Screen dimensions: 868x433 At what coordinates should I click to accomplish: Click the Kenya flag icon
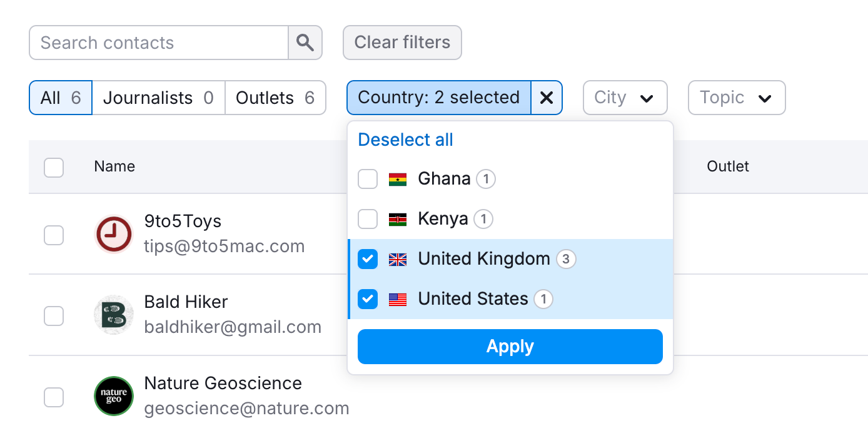398,220
